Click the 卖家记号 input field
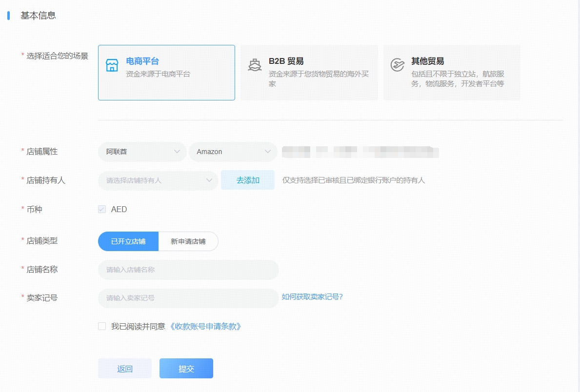The height and width of the screenshot is (392, 580). pyautogui.click(x=188, y=298)
